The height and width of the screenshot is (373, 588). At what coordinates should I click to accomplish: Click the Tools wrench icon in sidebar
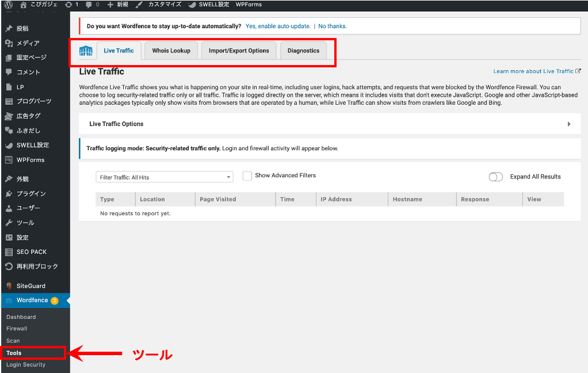9,223
